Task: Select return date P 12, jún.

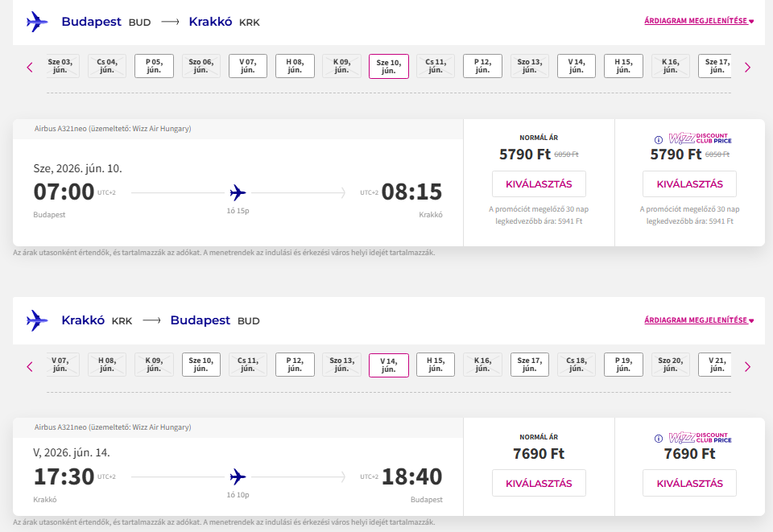Action: pos(295,365)
